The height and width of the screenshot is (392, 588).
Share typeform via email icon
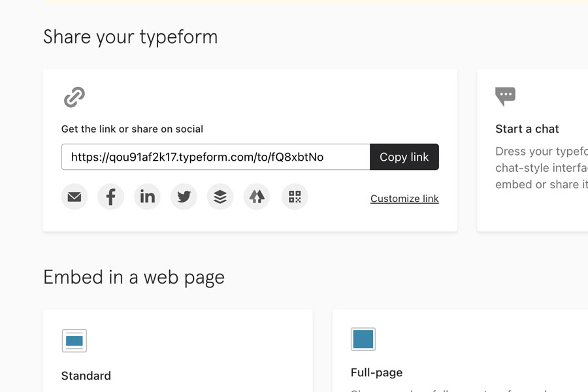(74, 197)
